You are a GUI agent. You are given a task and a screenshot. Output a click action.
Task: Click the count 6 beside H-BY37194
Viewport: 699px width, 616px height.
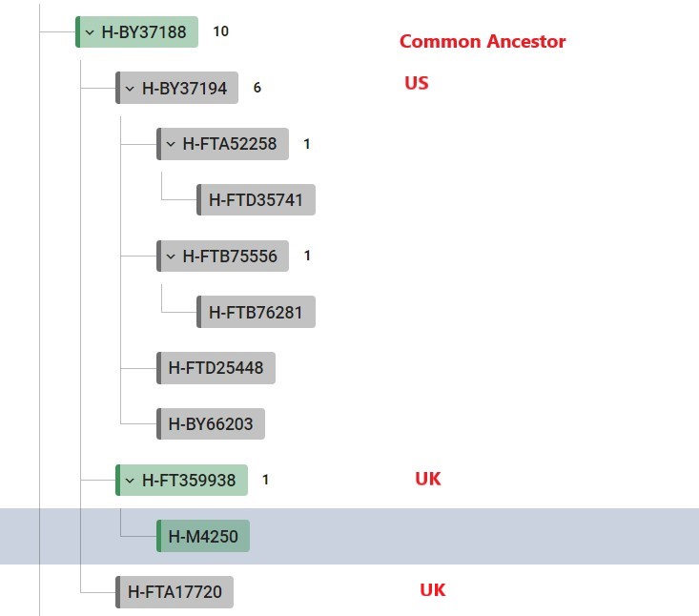tap(257, 88)
